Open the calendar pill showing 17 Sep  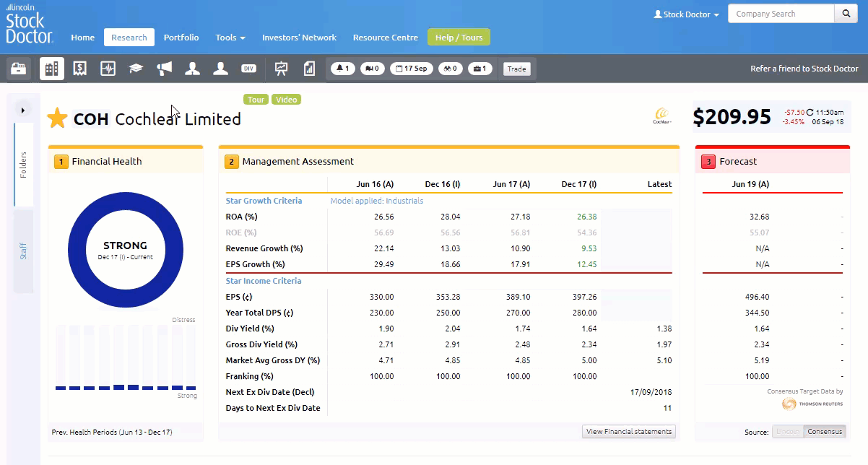411,69
